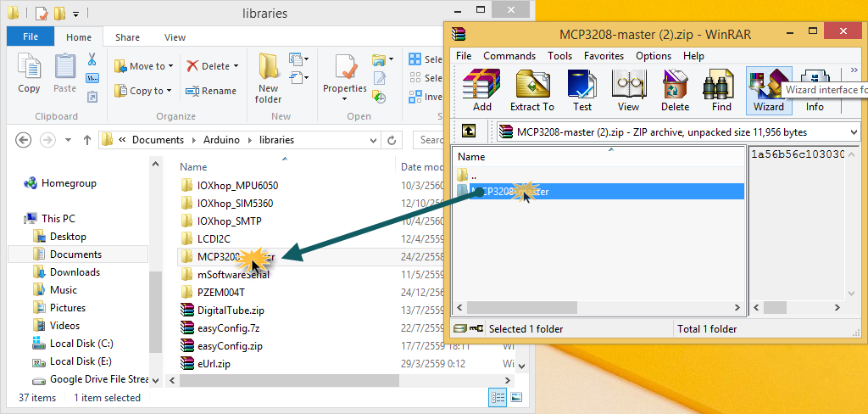Expand the Properties dropdown arrow

point(345,99)
